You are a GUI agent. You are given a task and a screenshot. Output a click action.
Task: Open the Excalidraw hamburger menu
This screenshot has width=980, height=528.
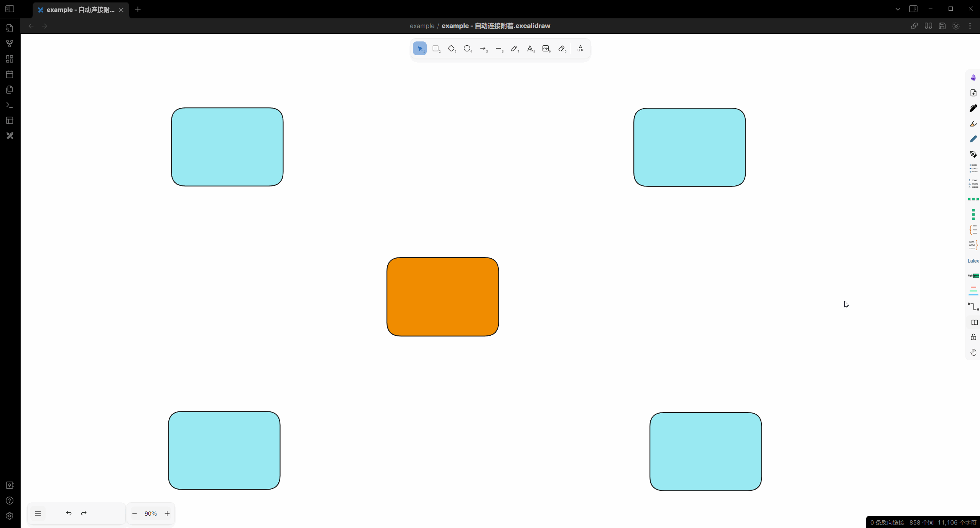(x=38, y=513)
